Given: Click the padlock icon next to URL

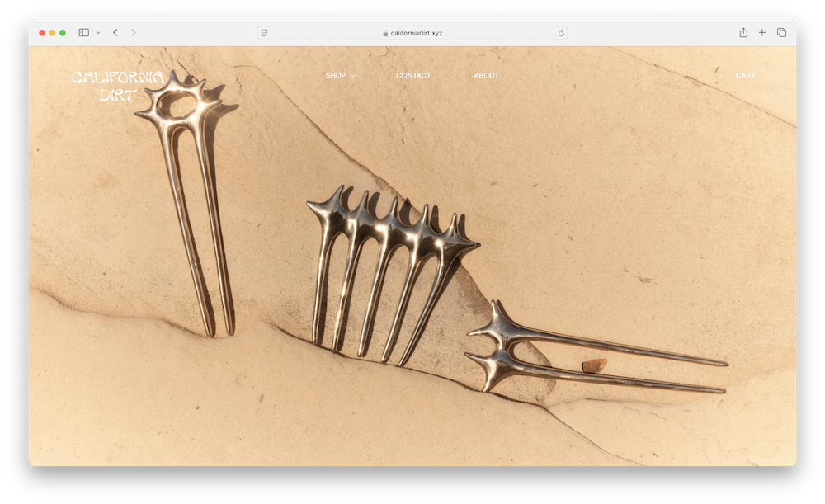Looking at the screenshot, I should pyautogui.click(x=385, y=33).
